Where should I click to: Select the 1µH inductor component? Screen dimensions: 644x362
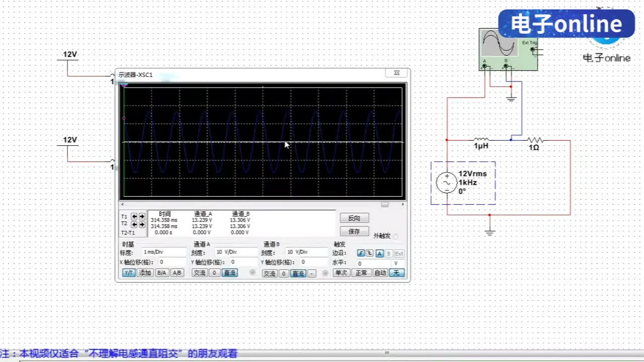click(x=481, y=140)
